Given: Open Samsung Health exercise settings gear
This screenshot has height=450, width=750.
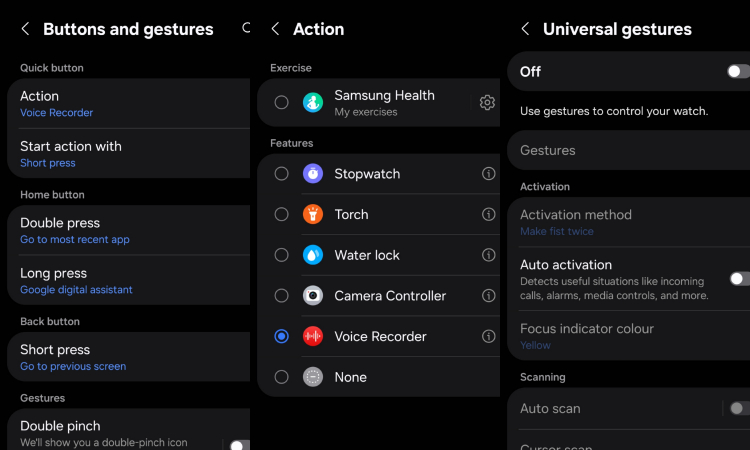Looking at the screenshot, I should pos(487,102).
